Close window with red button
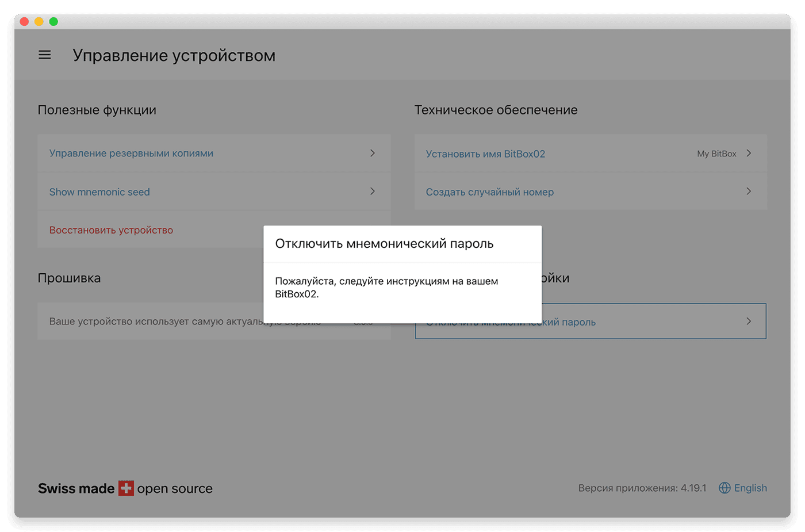 (24, 21)
